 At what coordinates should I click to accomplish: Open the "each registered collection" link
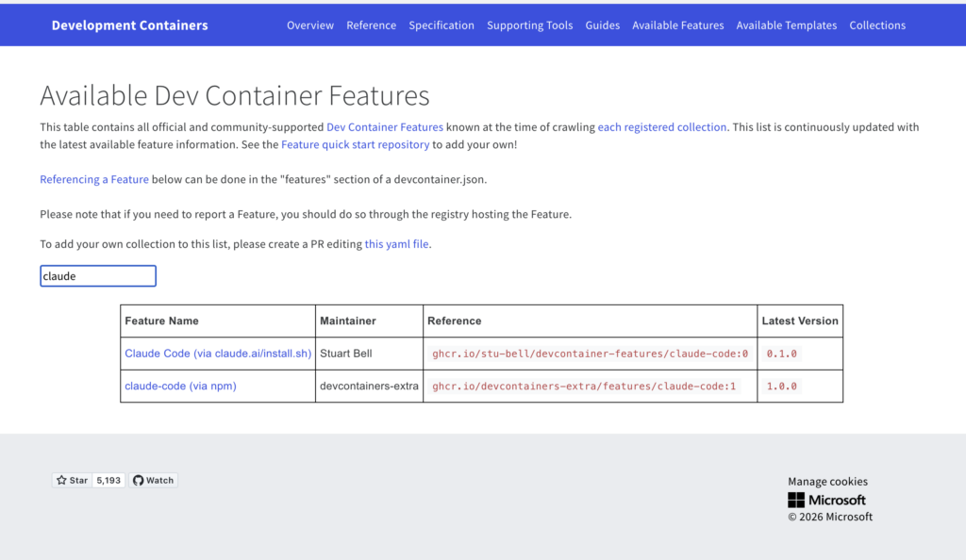pos(662,127)
